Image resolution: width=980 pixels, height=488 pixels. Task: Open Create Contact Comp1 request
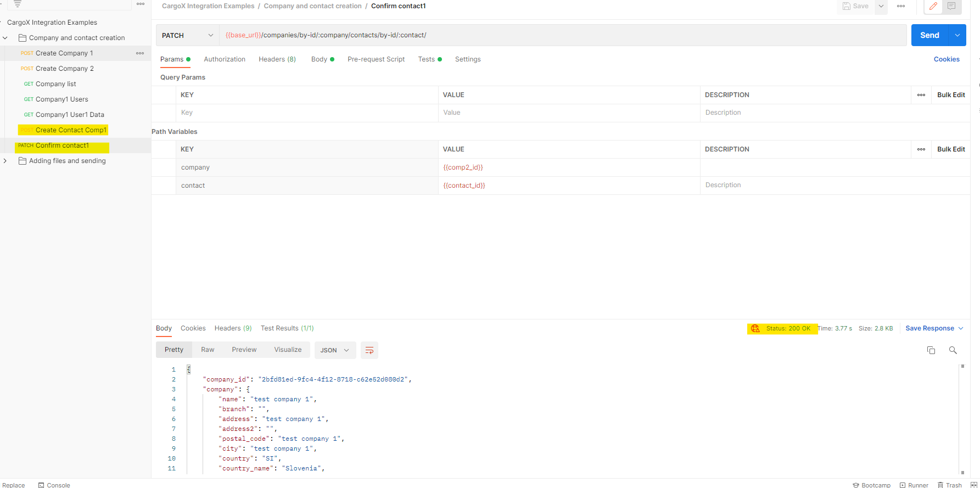[71, 130]
